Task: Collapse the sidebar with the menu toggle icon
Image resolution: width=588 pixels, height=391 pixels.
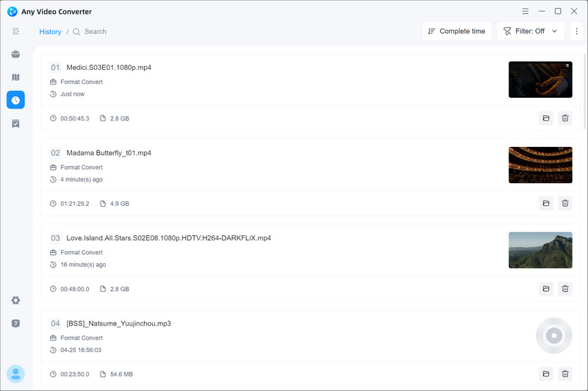Action: [15, 32]
